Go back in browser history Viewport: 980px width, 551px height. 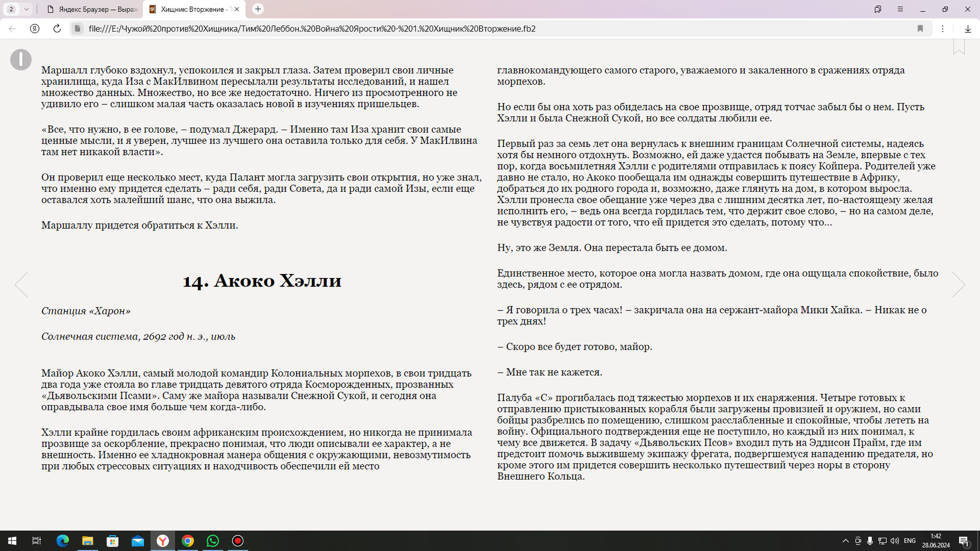12,29
